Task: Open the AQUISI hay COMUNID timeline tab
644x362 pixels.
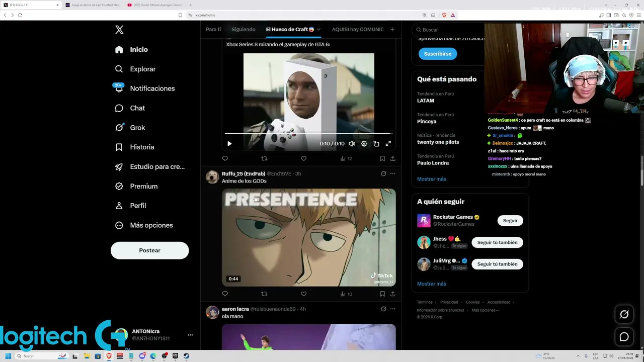Action: coord(358,29)
